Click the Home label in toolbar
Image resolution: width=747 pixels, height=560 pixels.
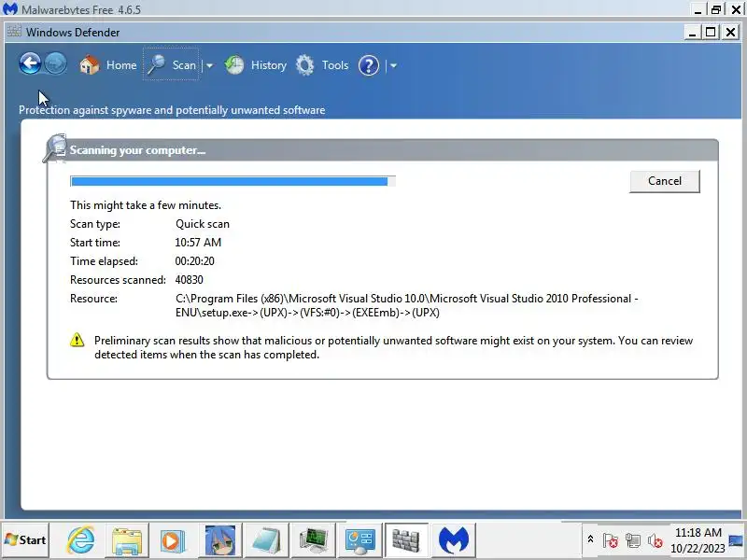coord(121,64)
